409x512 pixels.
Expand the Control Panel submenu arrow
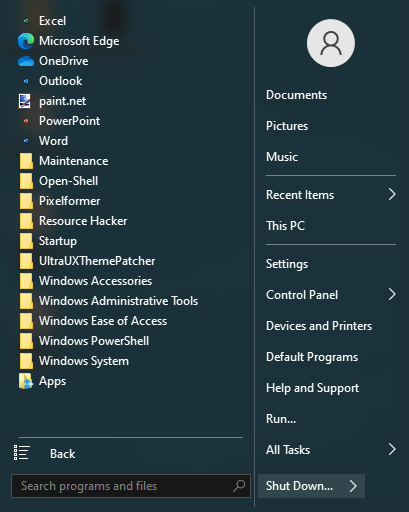click(x=392, y=294)
